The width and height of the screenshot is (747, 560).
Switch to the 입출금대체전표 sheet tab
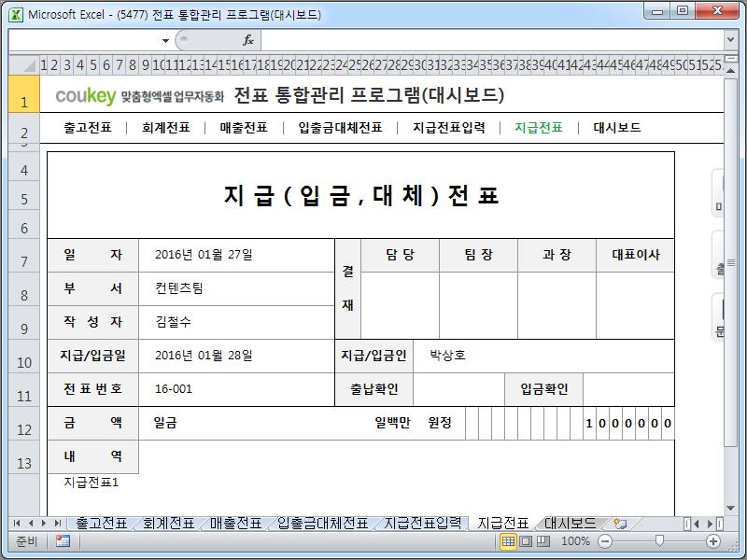pyautogui.click(x=322, y=524)
